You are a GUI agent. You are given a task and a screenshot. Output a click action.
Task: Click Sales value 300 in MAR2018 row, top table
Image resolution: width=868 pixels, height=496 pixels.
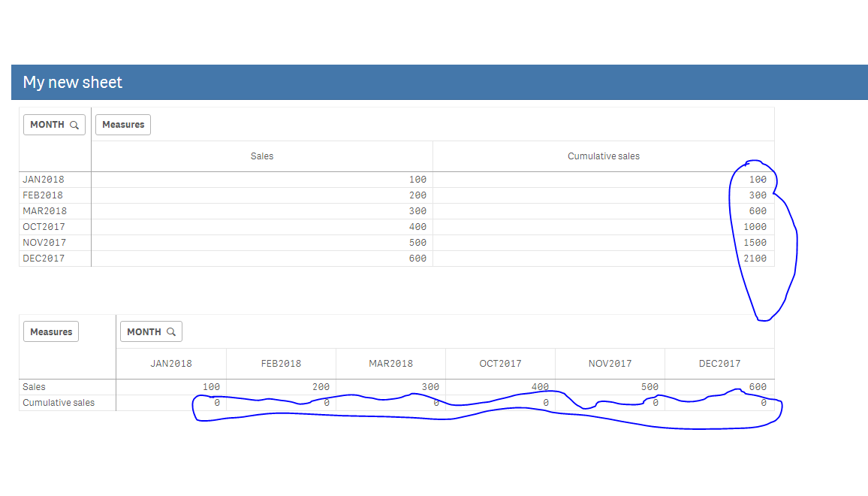417,211
